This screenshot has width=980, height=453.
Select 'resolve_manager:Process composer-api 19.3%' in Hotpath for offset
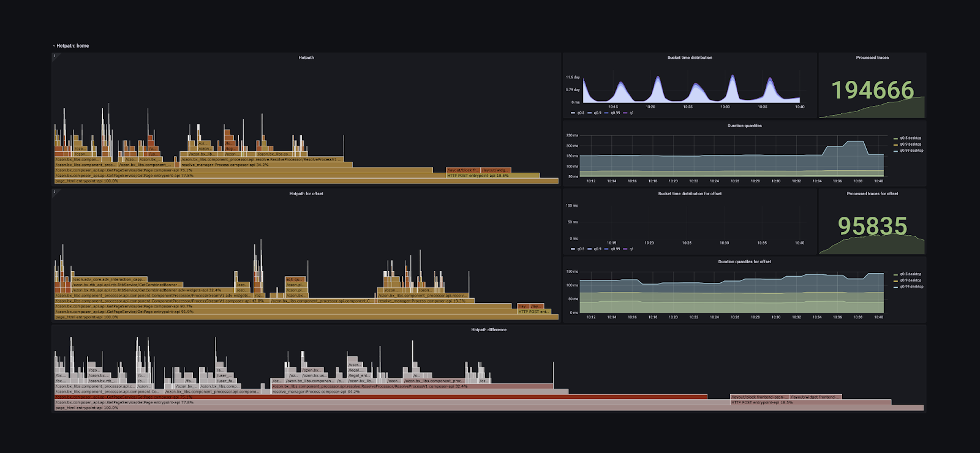point(425,301)
